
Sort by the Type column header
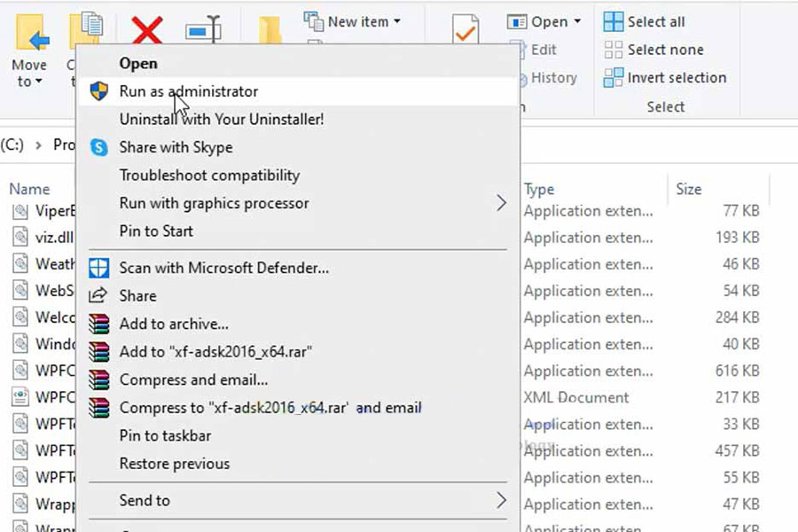coord(539,190)
